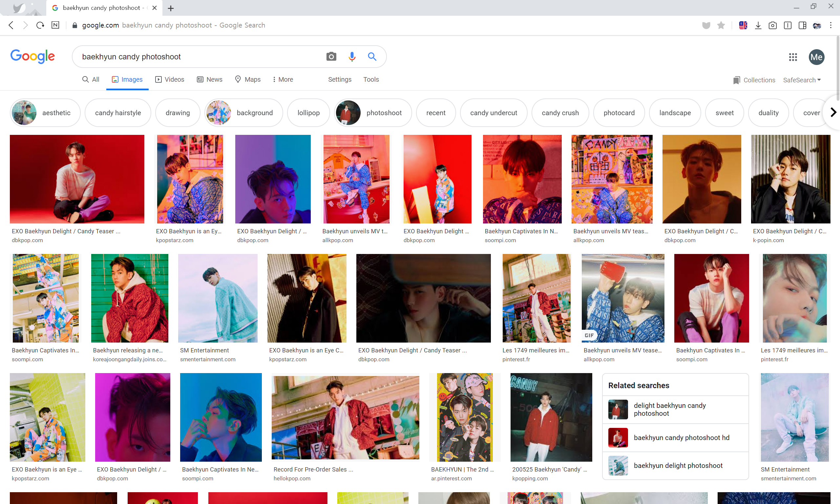Open the search Tools menu
This screenshot has width=840, height=504.
pyautogui.click(x=371, y=79)
